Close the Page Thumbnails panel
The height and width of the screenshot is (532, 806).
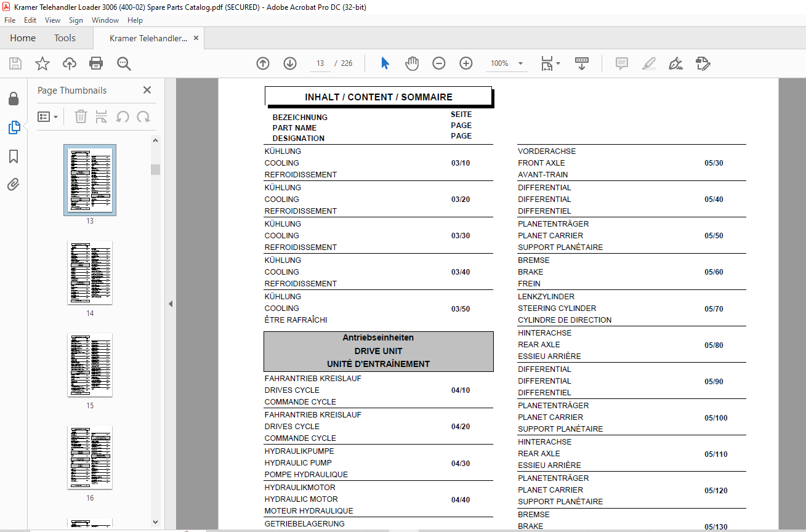pyautogui.click(x=147, y=91)
